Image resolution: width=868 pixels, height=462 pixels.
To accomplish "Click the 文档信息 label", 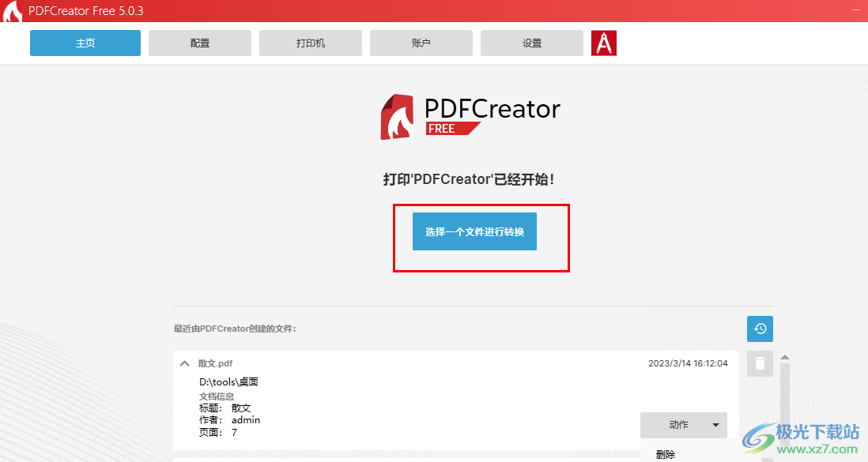I will pyautogui.click(x=217, y=396).
